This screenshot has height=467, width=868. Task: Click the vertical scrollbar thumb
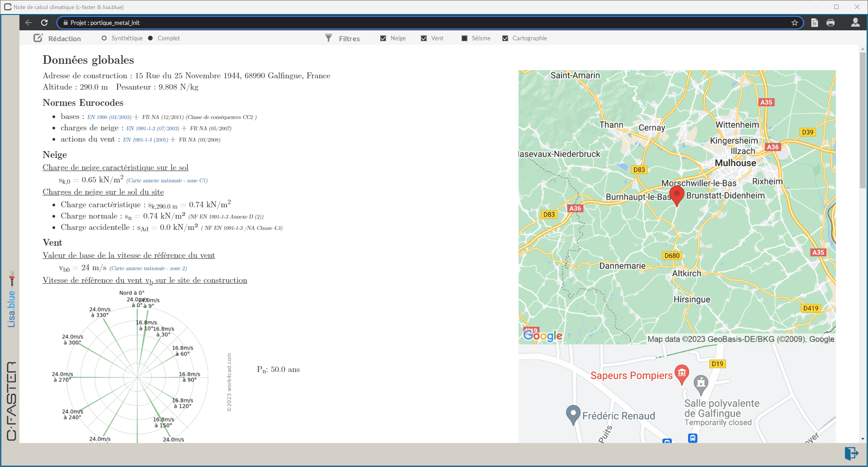click(x=863, y=120)
